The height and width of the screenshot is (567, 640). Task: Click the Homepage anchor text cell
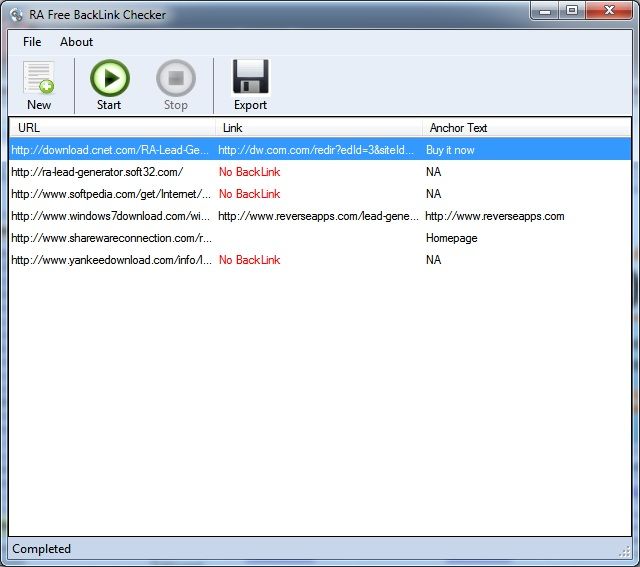(x=451, y=238)
